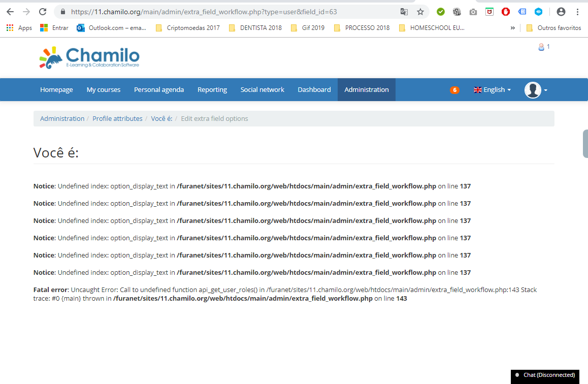Image resolution: width=588 pixels, height=384 pixels.
Task: Open the green checkmark extension
Action: point(440,11)
